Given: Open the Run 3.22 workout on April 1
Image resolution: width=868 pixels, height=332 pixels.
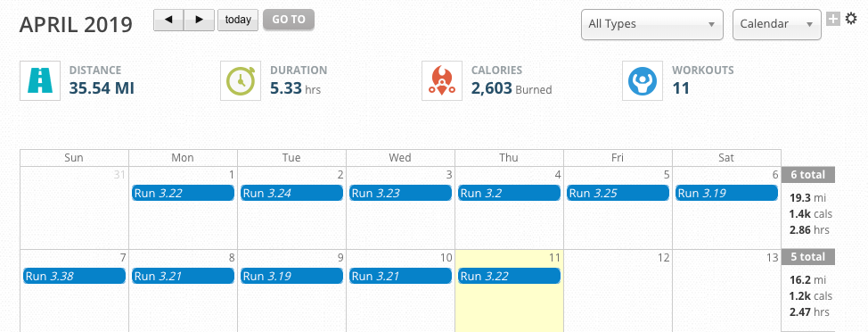Looking at the screenshot, I should (184, 194).
